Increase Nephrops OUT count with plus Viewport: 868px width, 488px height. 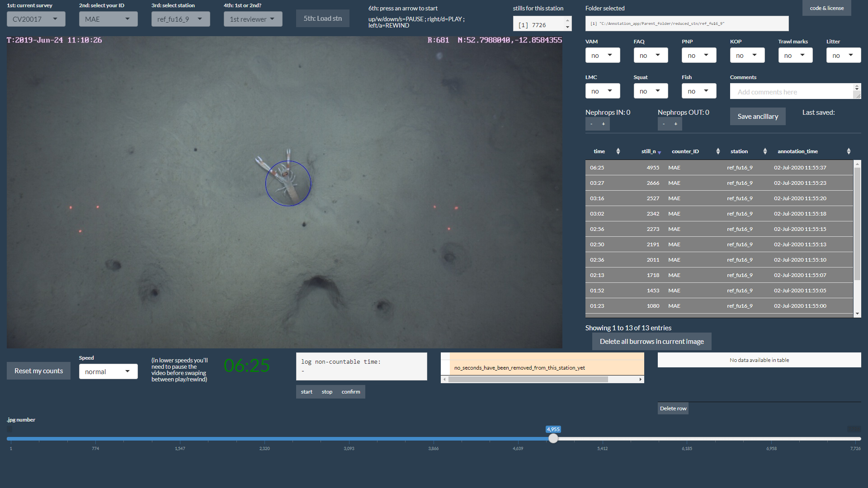(675, 124)
